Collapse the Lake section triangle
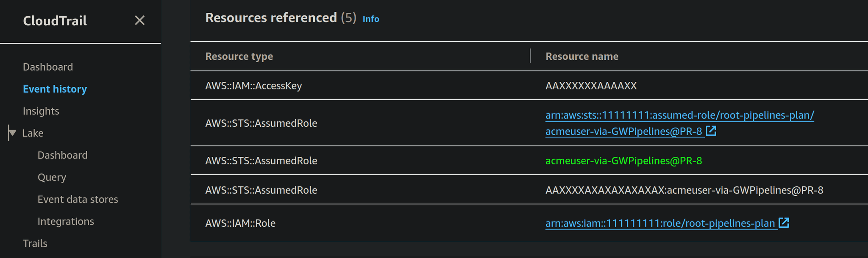The image size is (868, 258). [x=13, y=133]
